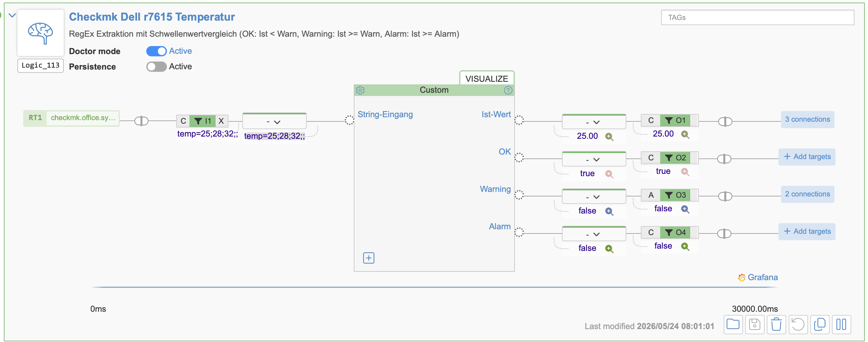Click the magnifier beneath the O2 filter
This screenshot has height=342, width=868.
(685, 172)
